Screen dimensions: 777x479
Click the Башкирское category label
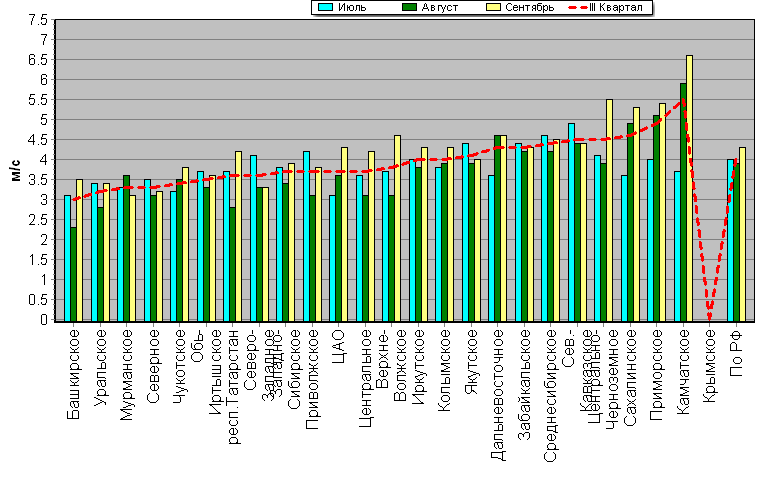point(73,375)
